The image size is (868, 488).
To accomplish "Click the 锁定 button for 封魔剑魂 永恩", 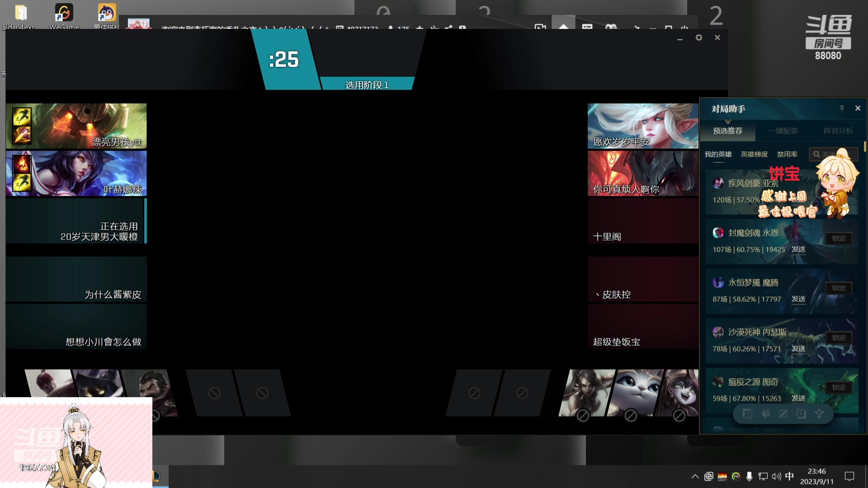I will coord(839,238).
